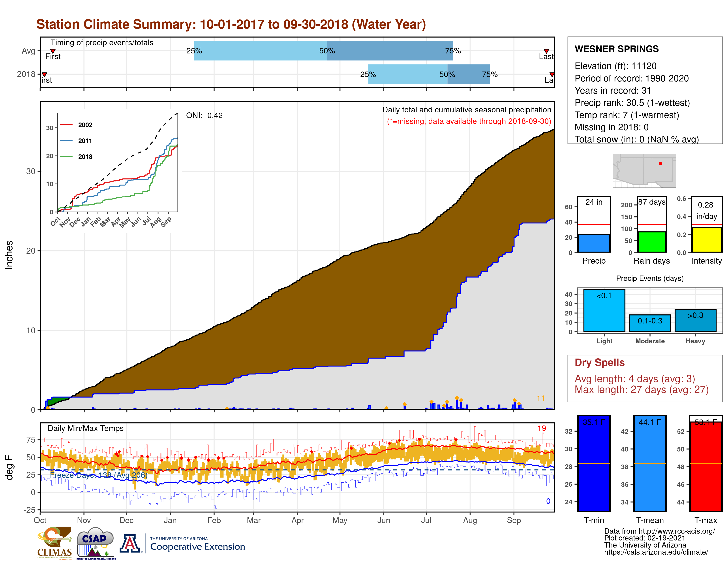
Task: Click the Avg 50% timing label
Action: [327, 51]
